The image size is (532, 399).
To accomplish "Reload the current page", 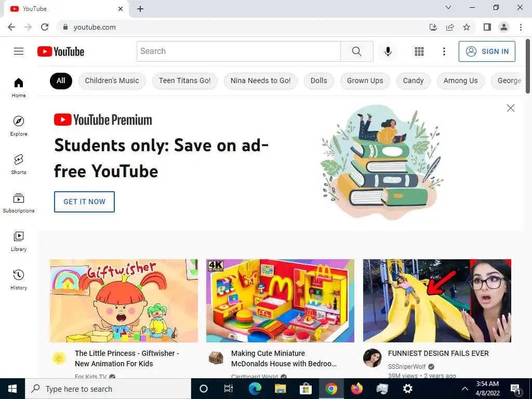I will 45,27.
